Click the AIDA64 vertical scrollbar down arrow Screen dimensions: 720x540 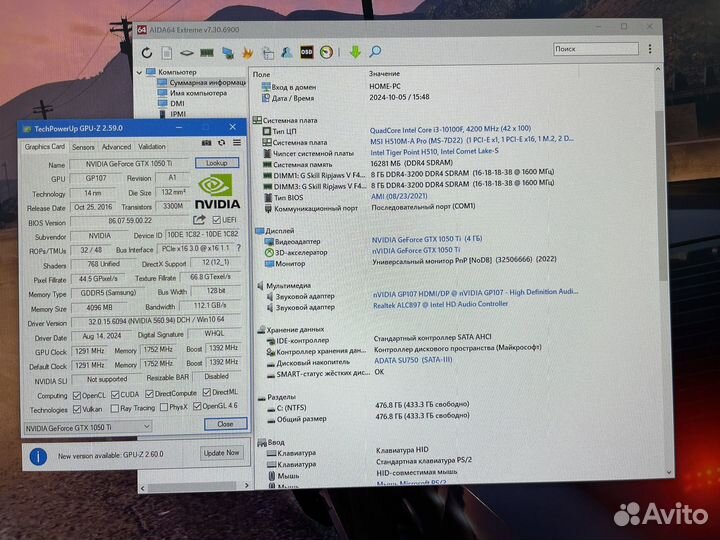pos(669,472)
